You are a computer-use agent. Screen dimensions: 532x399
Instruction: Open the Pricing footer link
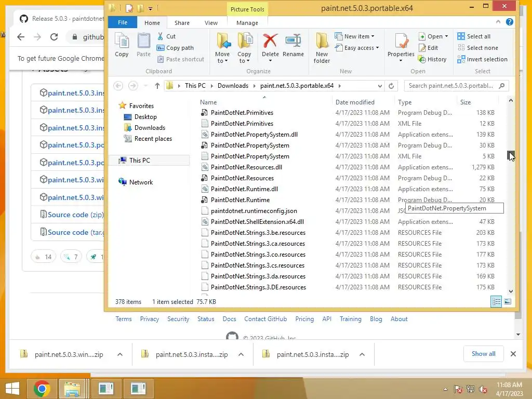[304, 319]
